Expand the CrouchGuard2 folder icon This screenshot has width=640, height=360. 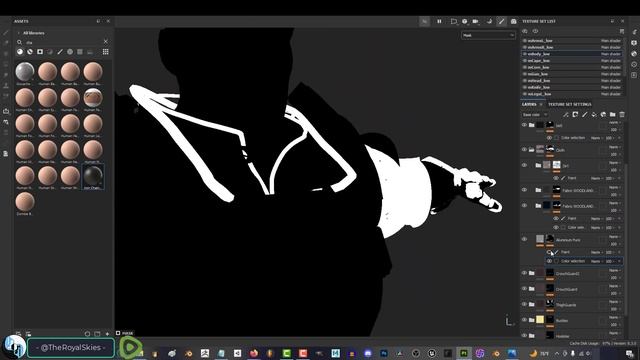[x=531, y=273]
